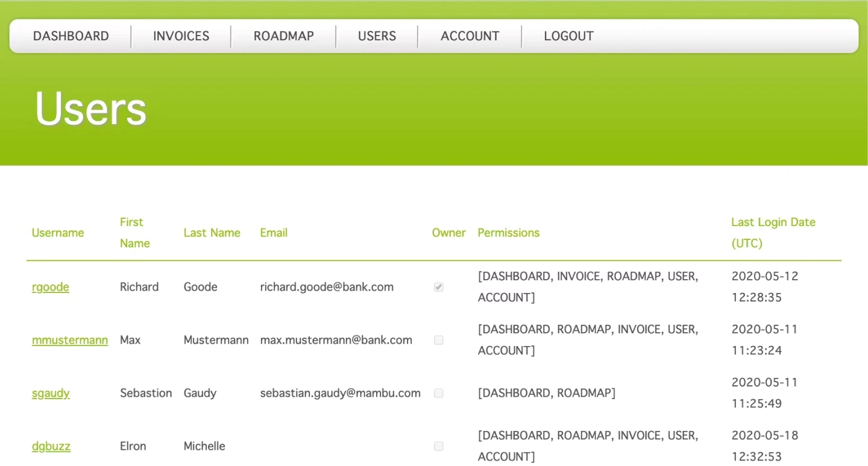
Task: Navigate to the DASHBOARD menu item
Action: 71,36
